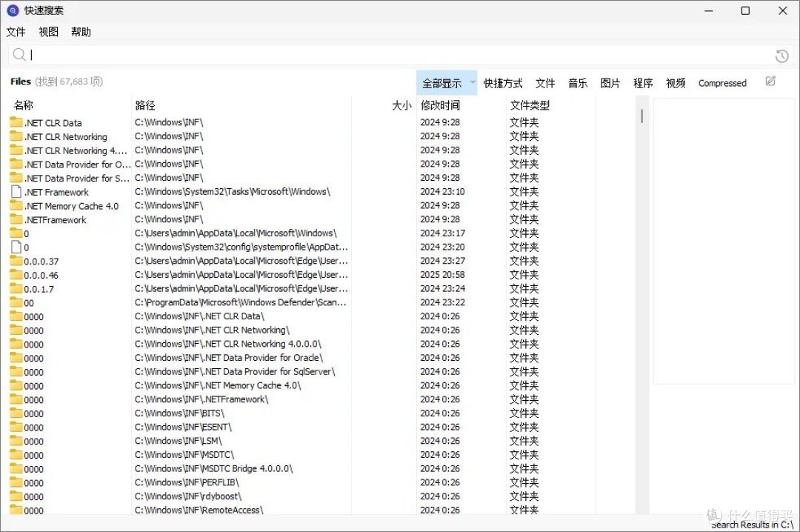Filter results by 视频
Screen dimensions: 800x532
point(676,83)
